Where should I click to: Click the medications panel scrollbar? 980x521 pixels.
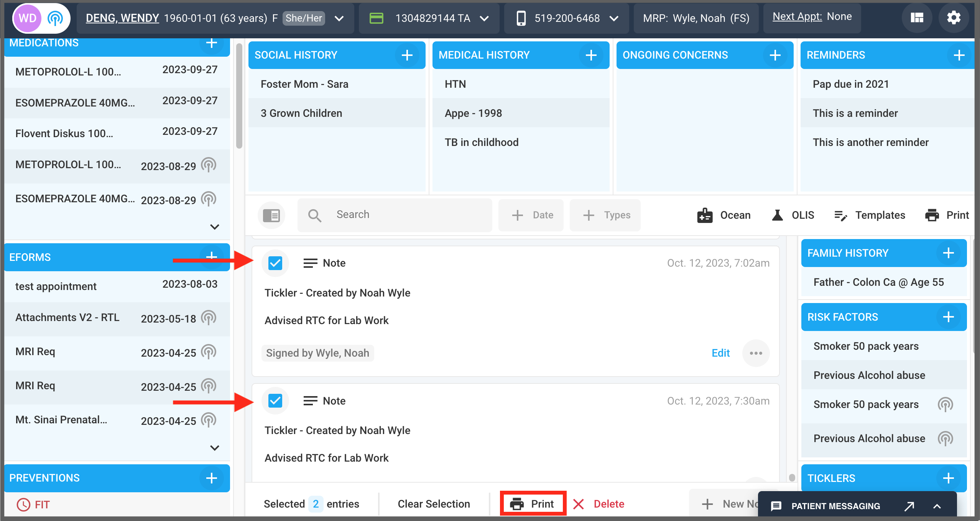pos(239,96)
